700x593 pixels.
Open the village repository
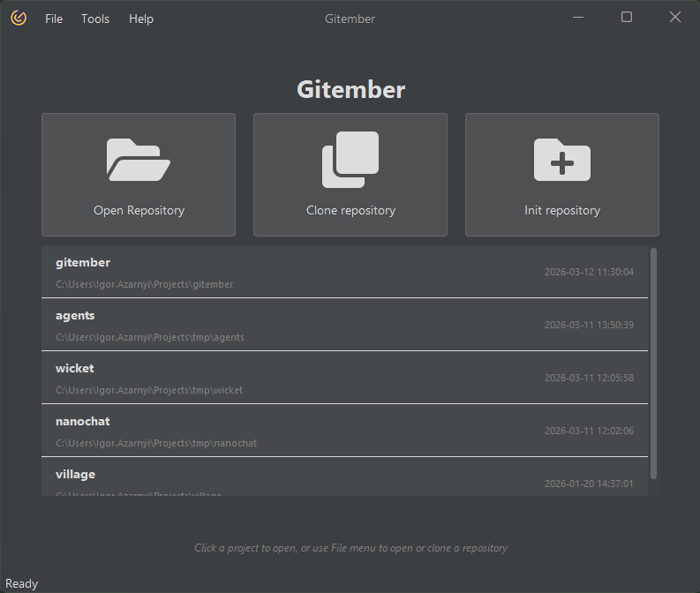pyautogui.click(x=75, y=475)
